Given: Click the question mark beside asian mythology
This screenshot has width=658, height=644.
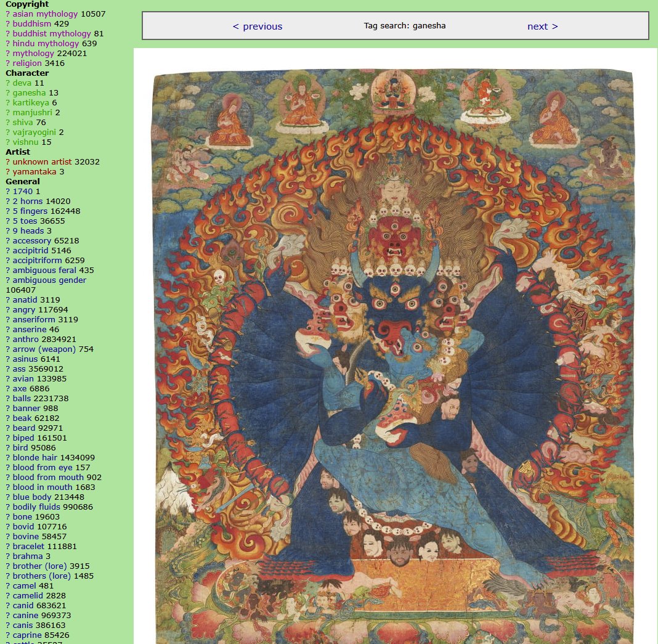Looking at the screenshot, I should coord(7,14).
